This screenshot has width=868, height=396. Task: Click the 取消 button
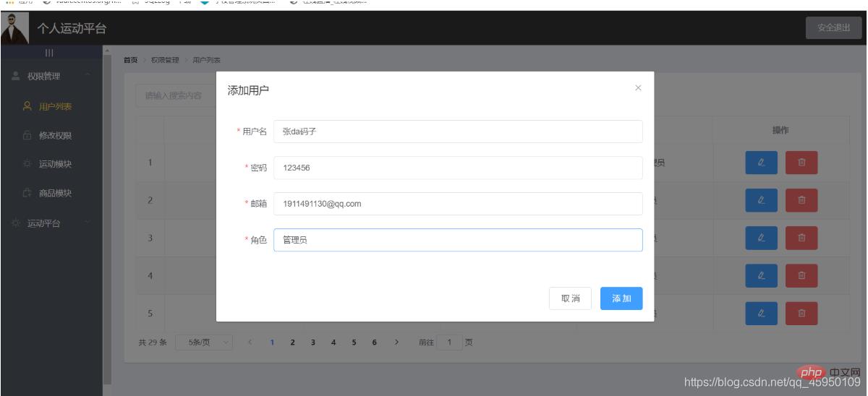pyautogui.click(x=570, y=298)
